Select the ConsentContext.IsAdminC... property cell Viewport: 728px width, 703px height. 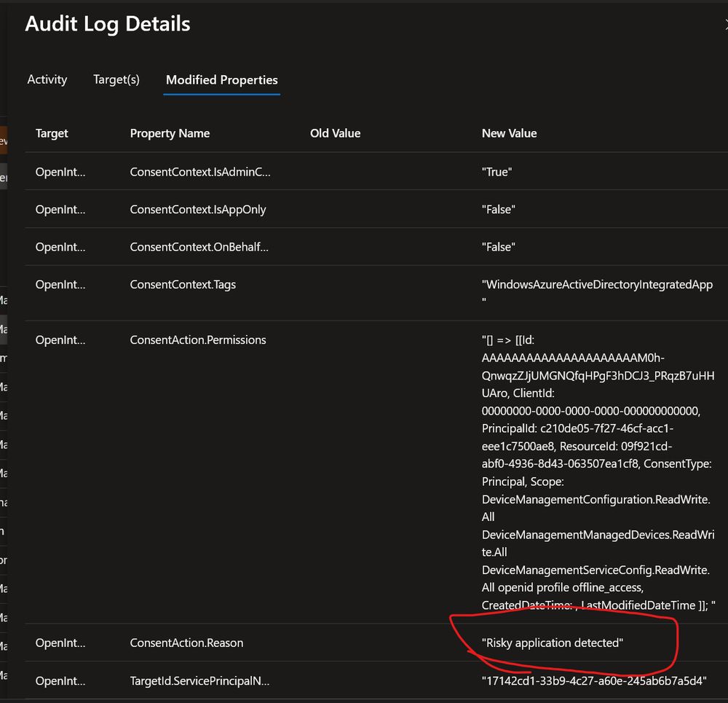click(x=199, y=172)
